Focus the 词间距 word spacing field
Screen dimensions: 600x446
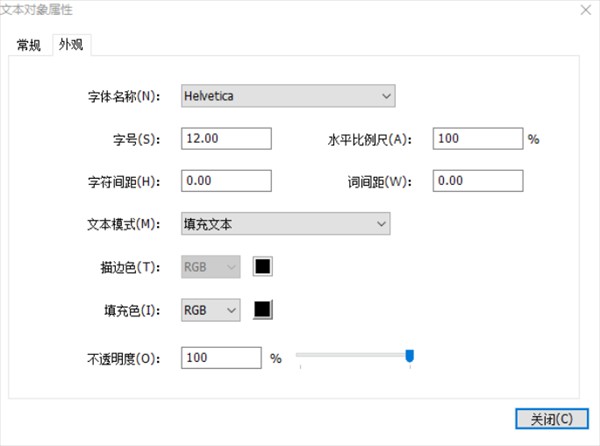(x=478, y=181)
